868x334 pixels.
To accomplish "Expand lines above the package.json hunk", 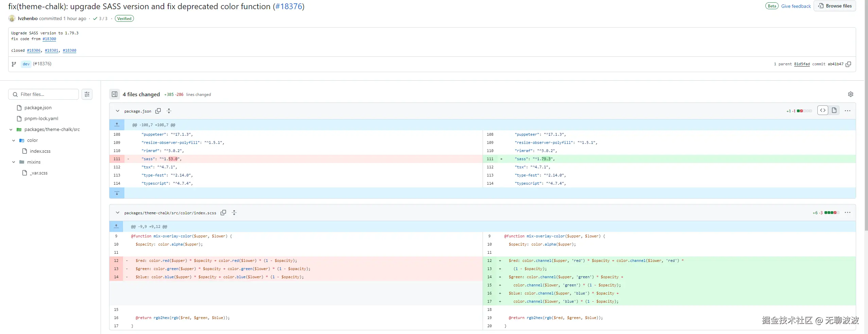I will tap(117, 125).
